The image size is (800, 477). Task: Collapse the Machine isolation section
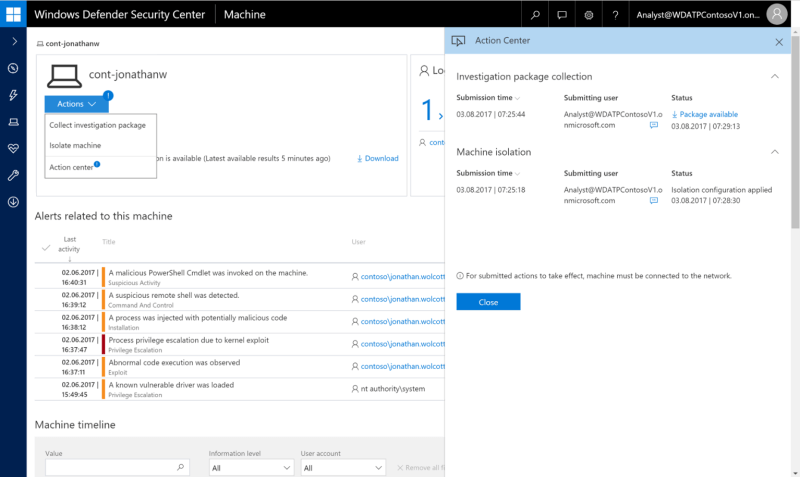coord(774,152)
